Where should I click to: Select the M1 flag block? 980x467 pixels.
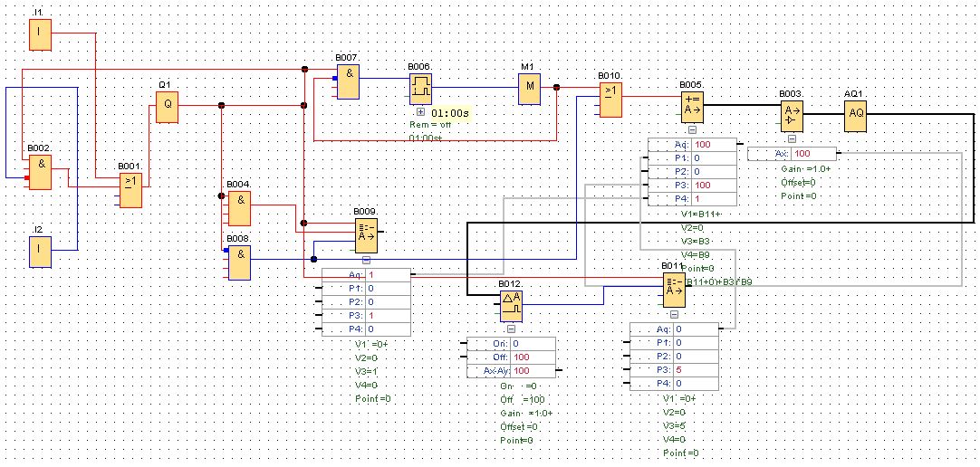529,89
